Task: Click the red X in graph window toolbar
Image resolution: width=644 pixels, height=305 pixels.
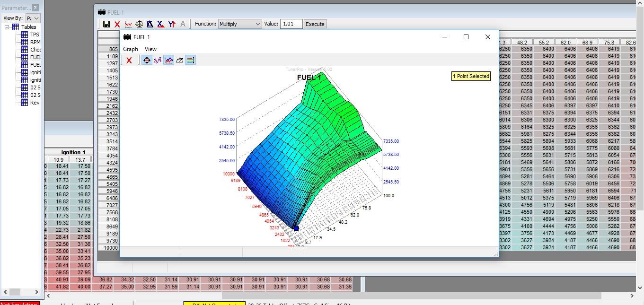Action: point(129,60)
